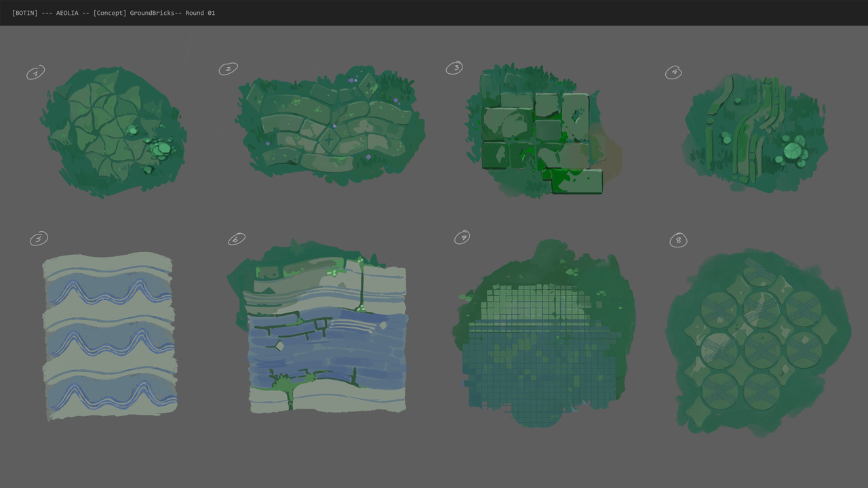Click the circled number label above the mosaic grid concept
This screenshot has height=488, width=868.
462,237
